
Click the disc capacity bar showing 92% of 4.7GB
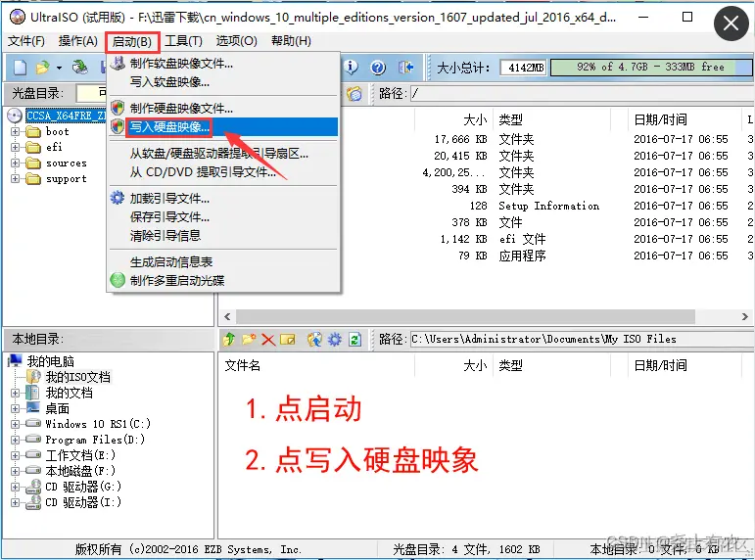(x=651, y=68)
